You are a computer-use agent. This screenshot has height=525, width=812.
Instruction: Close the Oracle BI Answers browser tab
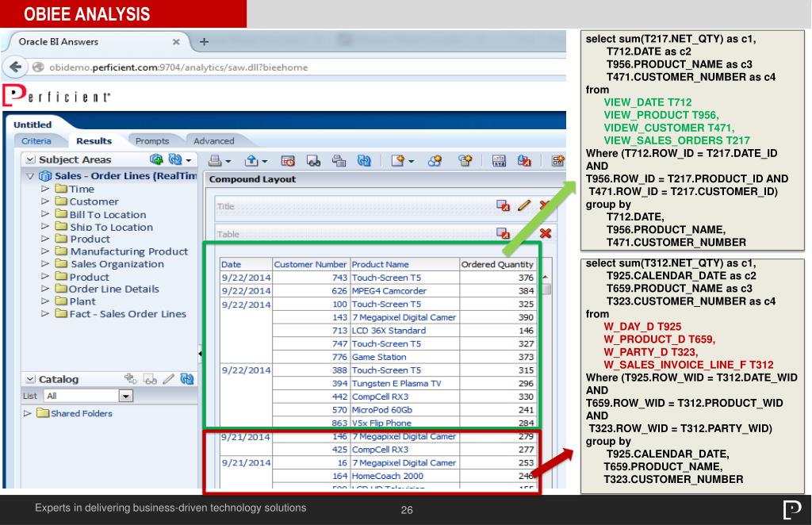pos(176,42)
